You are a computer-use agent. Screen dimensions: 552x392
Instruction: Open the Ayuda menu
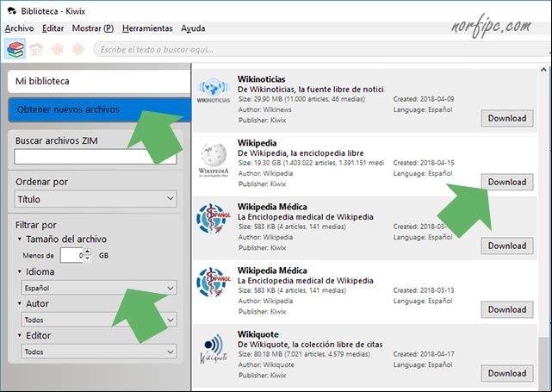coord(193,28)
